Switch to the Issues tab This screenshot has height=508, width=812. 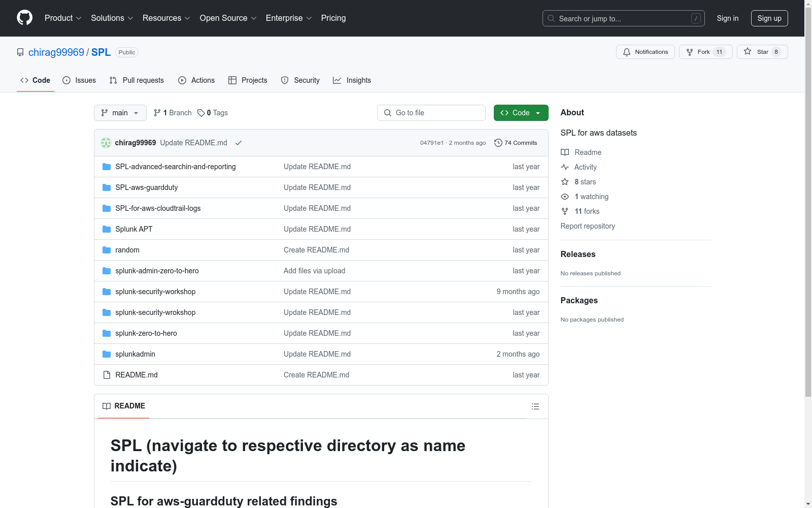click(79, 80)
